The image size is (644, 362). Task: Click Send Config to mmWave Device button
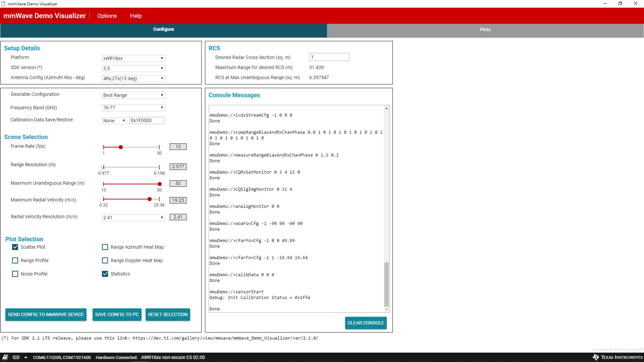[x=46, y=314]
